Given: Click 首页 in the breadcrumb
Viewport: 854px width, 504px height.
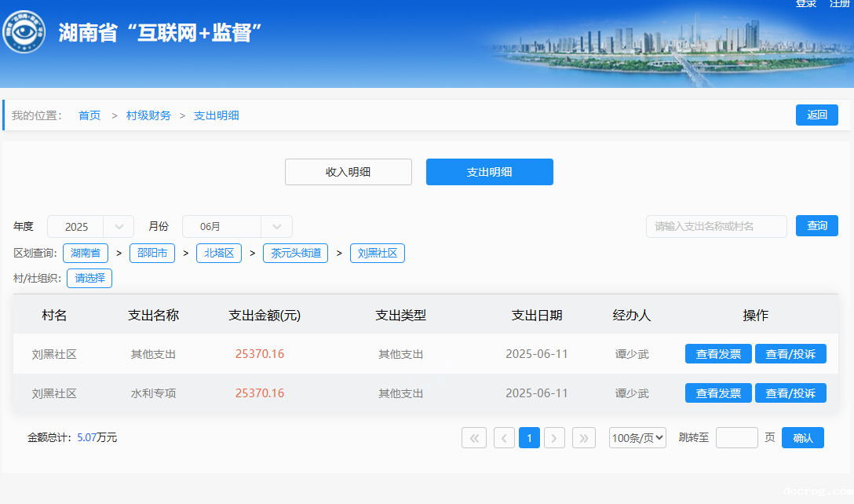Looking at the screenshot, I should pos(89,115).
